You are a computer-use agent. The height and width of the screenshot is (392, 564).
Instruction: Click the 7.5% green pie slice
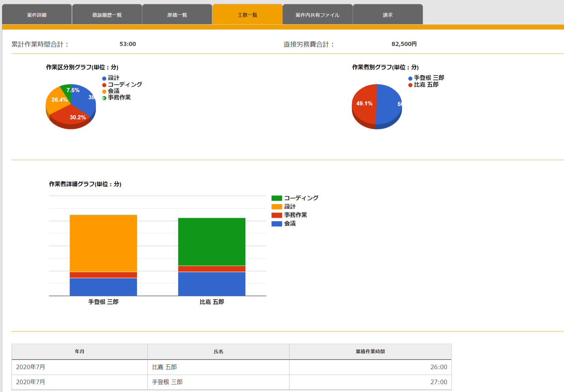click(x=67, y=92)
